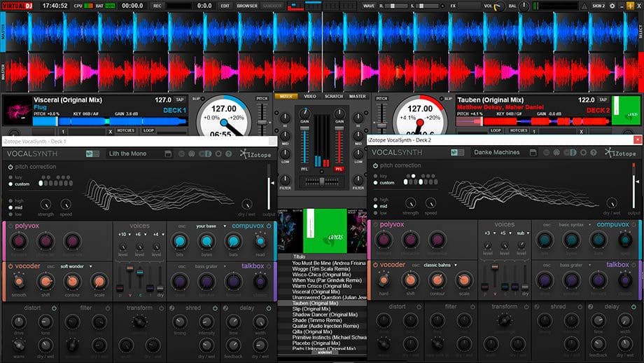
Task: Click Deck 1 PITCH fader
Action: click(x=262, y=123)
